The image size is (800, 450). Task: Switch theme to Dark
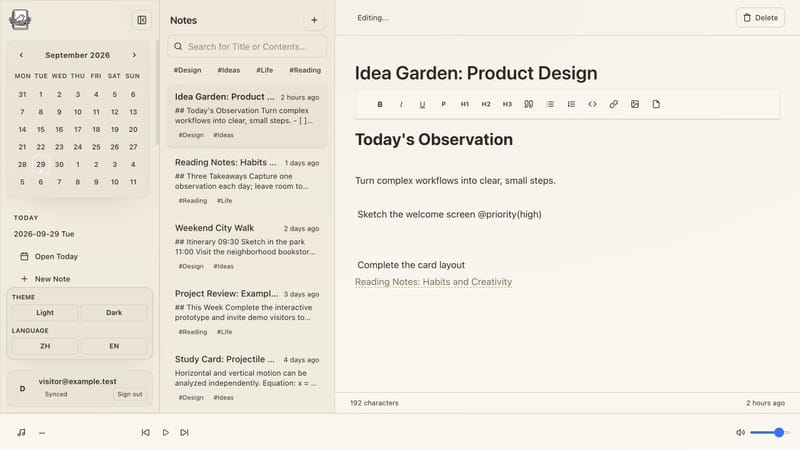pos(114,313)
